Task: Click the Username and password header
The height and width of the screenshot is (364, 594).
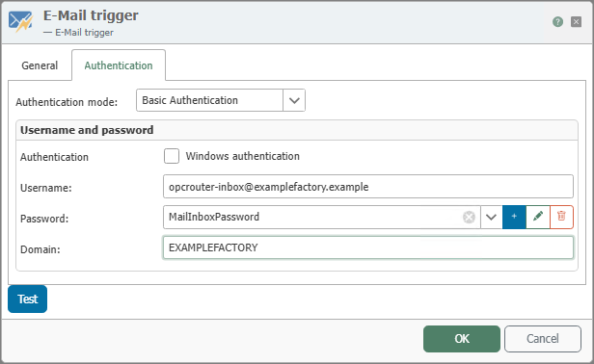Action: [x=87, y=130]
